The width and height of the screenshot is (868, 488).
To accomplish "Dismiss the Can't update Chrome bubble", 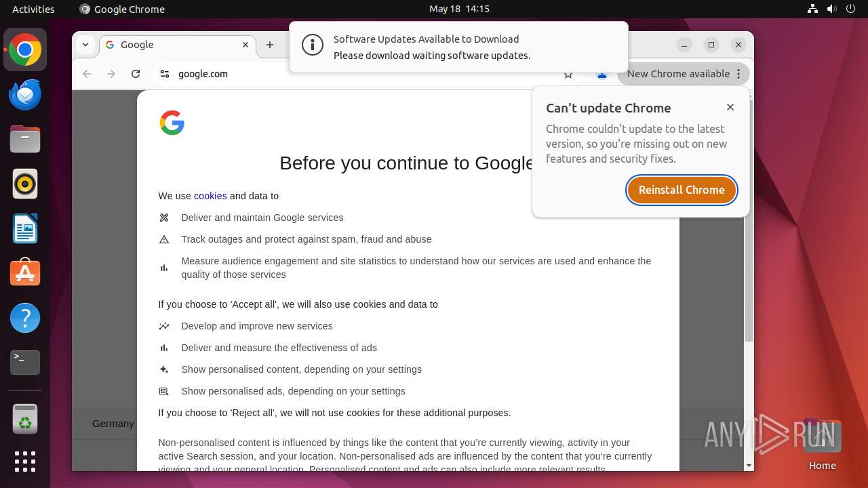I will click(730, 107).
